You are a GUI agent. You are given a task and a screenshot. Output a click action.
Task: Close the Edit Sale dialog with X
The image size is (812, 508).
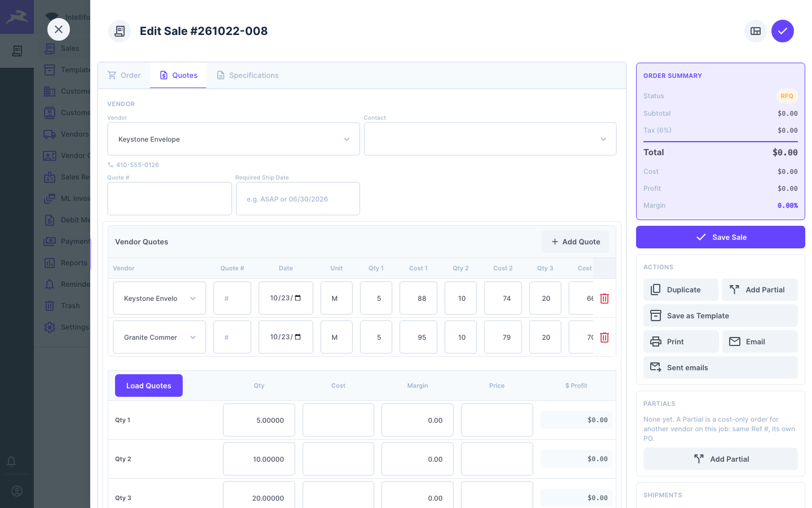coord(59,29)
